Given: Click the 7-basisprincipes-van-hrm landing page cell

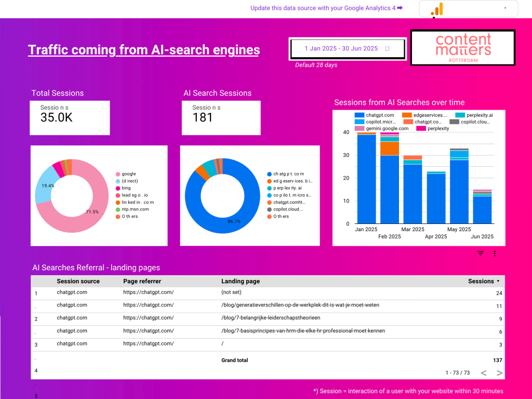Looking at the screenshot, I should tap(303, 331).
